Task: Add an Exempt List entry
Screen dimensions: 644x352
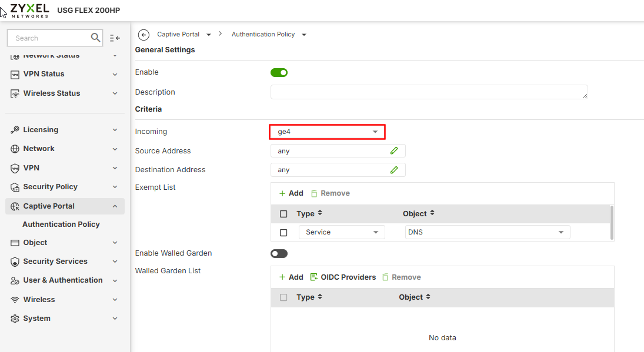Action: (291, 193)
